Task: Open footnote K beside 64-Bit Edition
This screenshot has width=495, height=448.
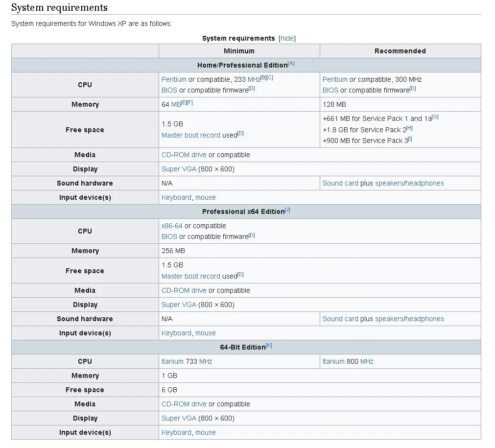Action: pyautogui.click(x=269, y=346)
